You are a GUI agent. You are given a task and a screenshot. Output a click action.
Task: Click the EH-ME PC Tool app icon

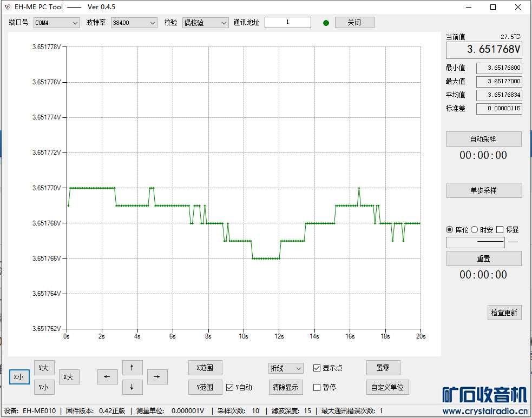click(8, 7)
